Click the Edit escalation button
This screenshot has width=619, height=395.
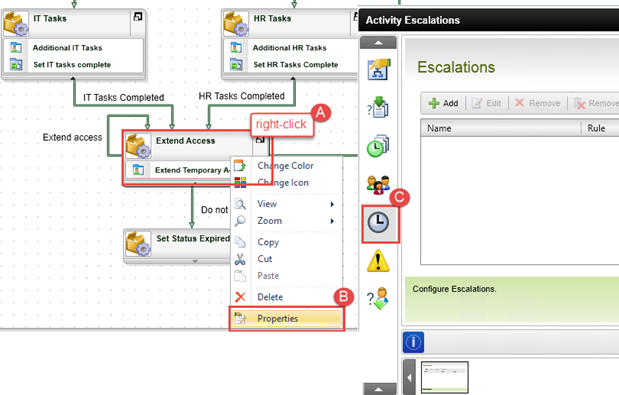[486, 103]
